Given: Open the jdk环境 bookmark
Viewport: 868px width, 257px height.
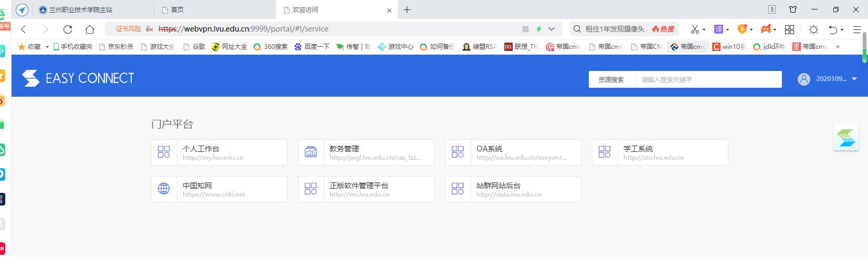Looking at the screenshot, I should click(769, 47).
